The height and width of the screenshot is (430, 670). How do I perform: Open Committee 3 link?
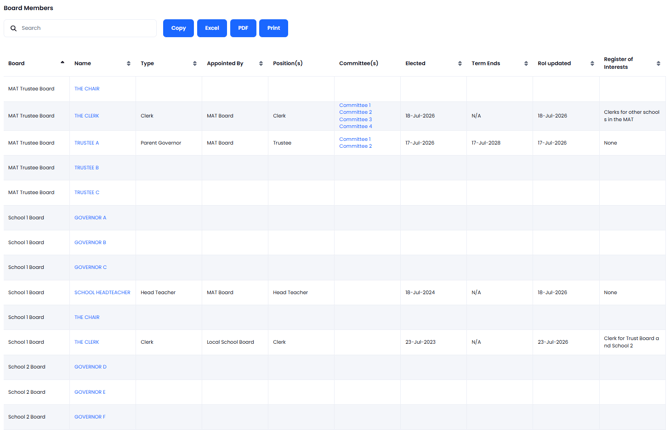pyautogui.click(x=356, y=119)
